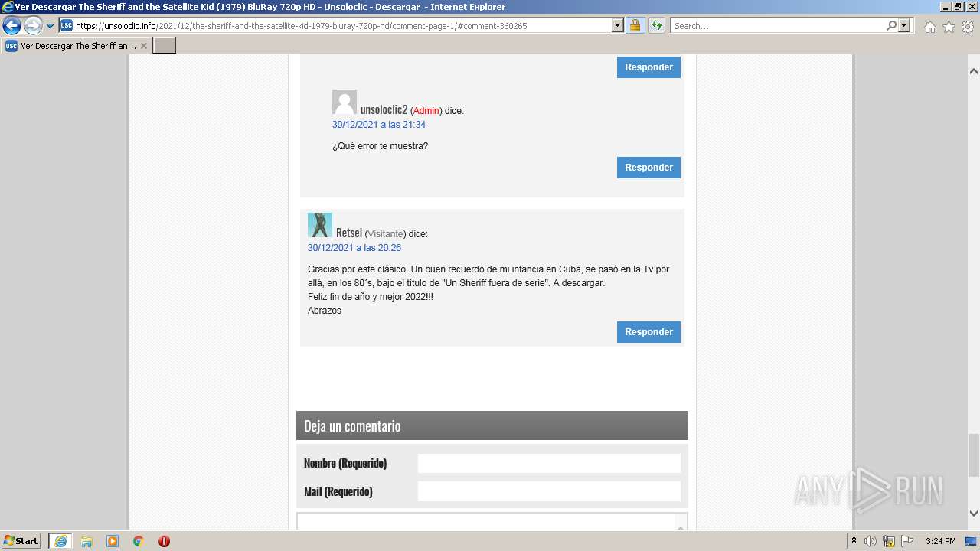Viewport: 980px width, 551px height.
Task: Open the security report lock icon
Action: [635, 26]
